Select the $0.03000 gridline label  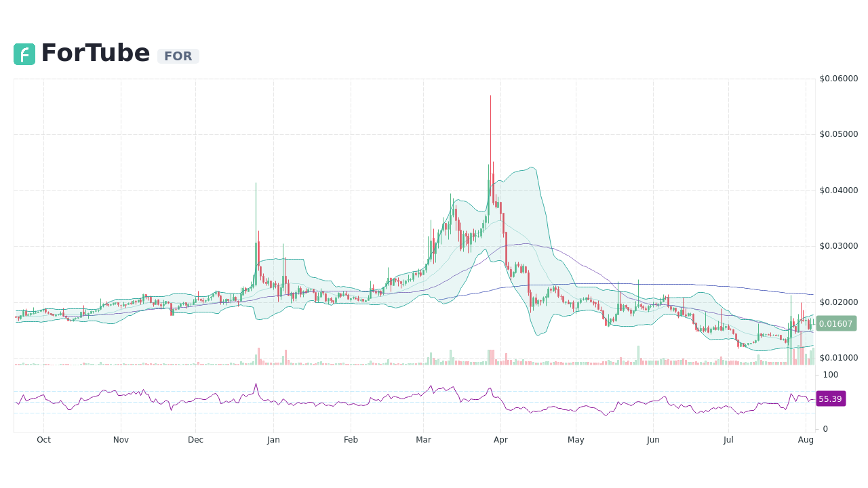coord(839,245)
